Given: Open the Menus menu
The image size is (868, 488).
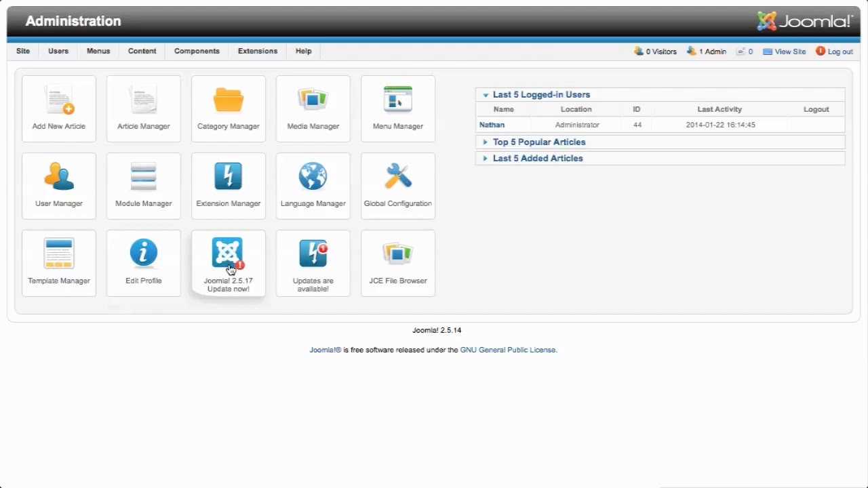Looking at the screenshot, I should [x=98, y=51].
